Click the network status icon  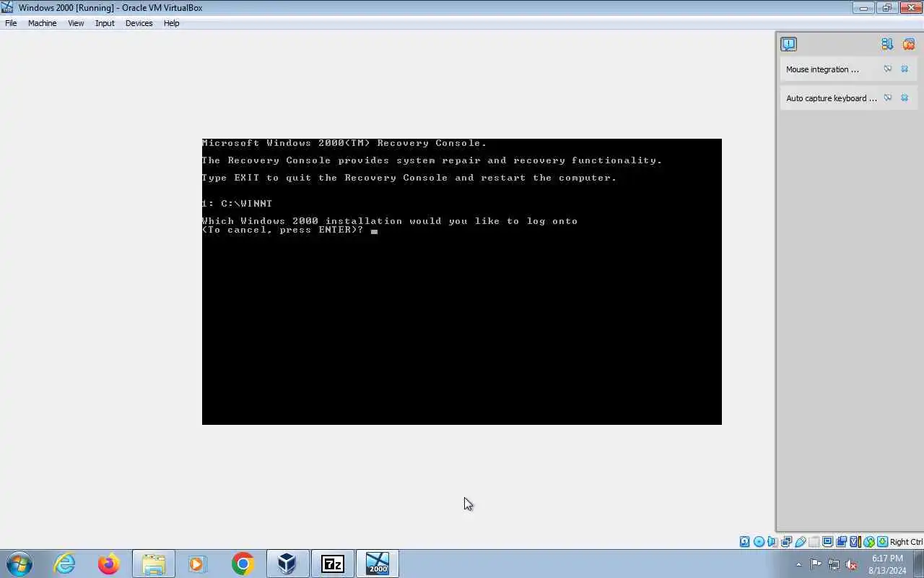786,542
